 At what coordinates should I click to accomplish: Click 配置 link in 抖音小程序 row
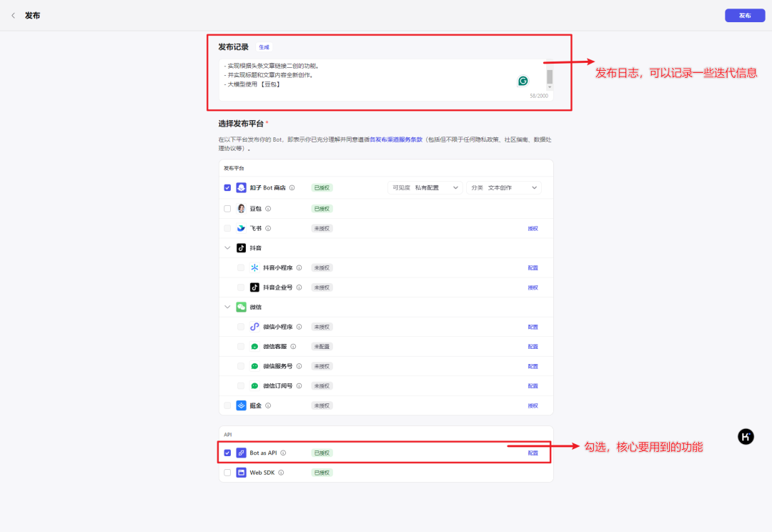point(533,268)
